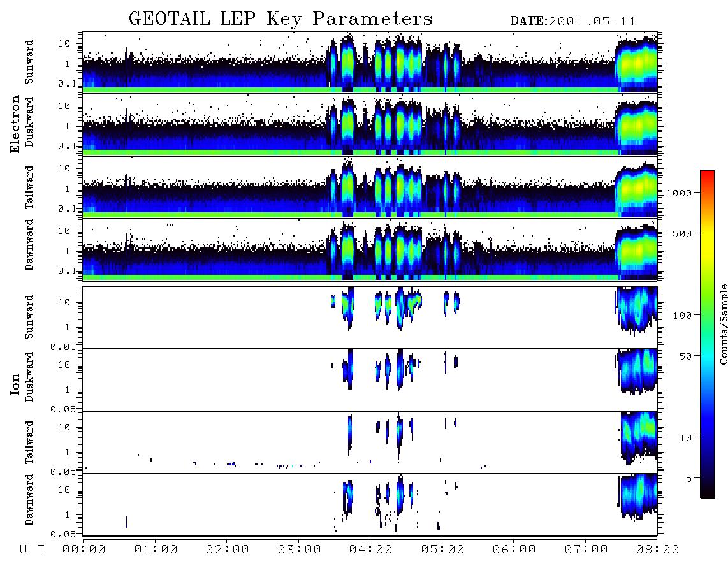The width and height of the screenshot is (728, 561).
Task: Click the 03:00 time axis label
Action: pos(299,550)
